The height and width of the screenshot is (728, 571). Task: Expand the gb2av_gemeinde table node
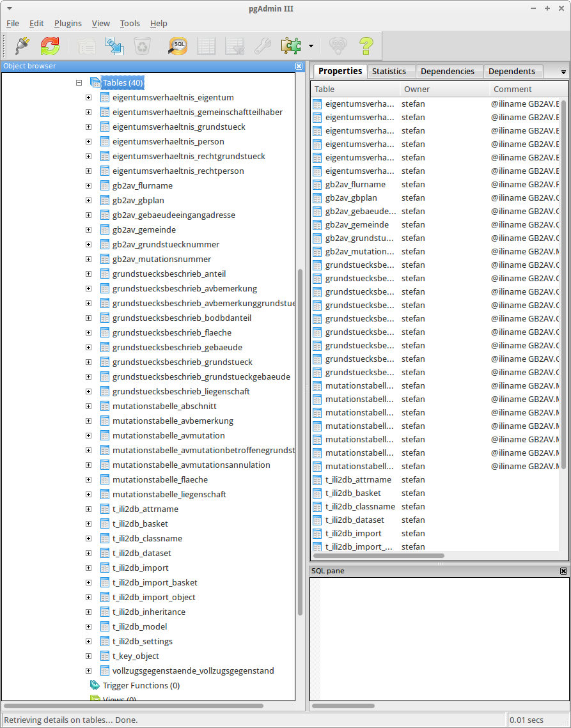(88, 230)
